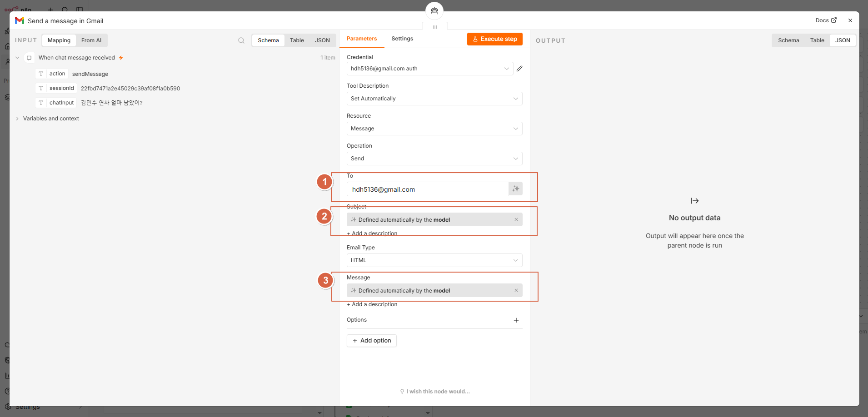Click the panel drag handle below the agent icon
This screenshot has width=868, height=417.
pyautogui.click(x=435, y=27)
